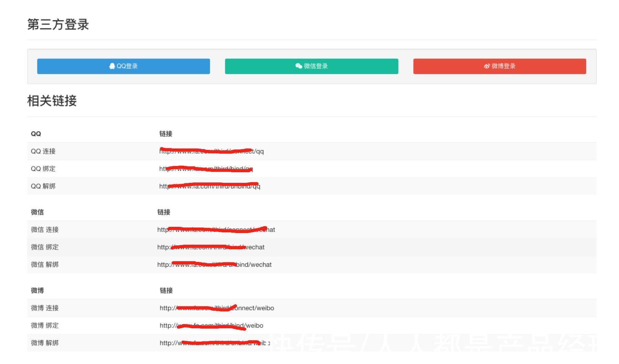Open the 微博 绑定 link URL
This screenshot has width=619, height=364.
coord(211,326)
